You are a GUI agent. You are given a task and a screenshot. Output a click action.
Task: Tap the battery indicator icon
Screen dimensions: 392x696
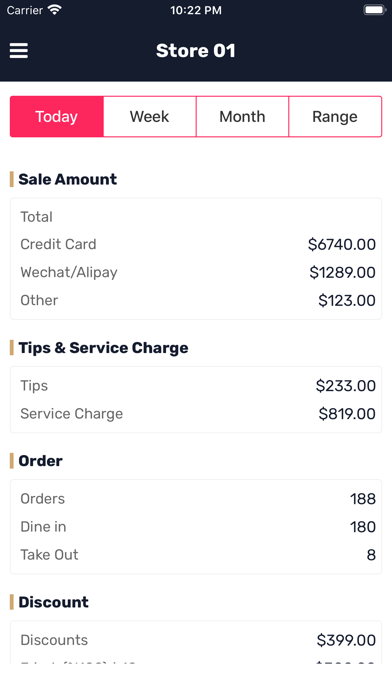click(x=374, y=10)
